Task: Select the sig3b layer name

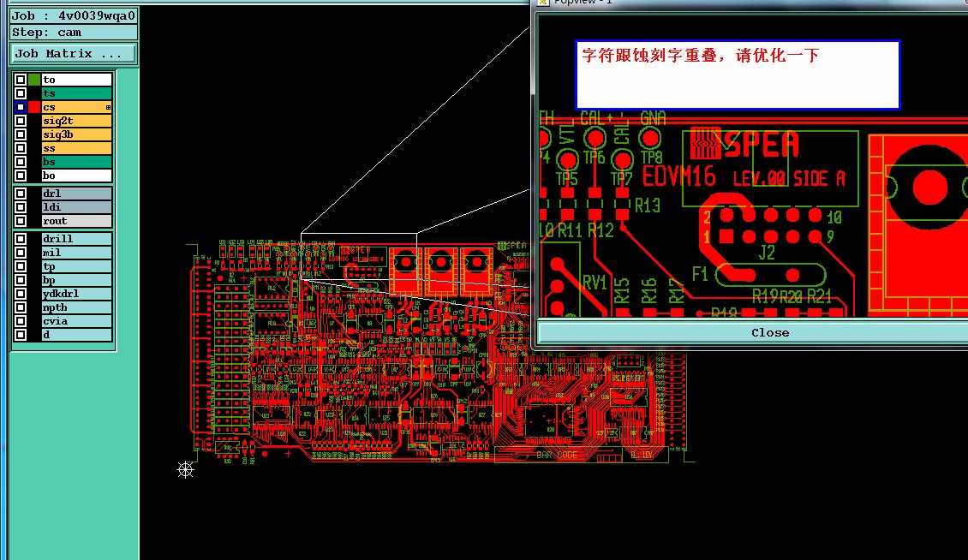Action: (x=76, y=134)
